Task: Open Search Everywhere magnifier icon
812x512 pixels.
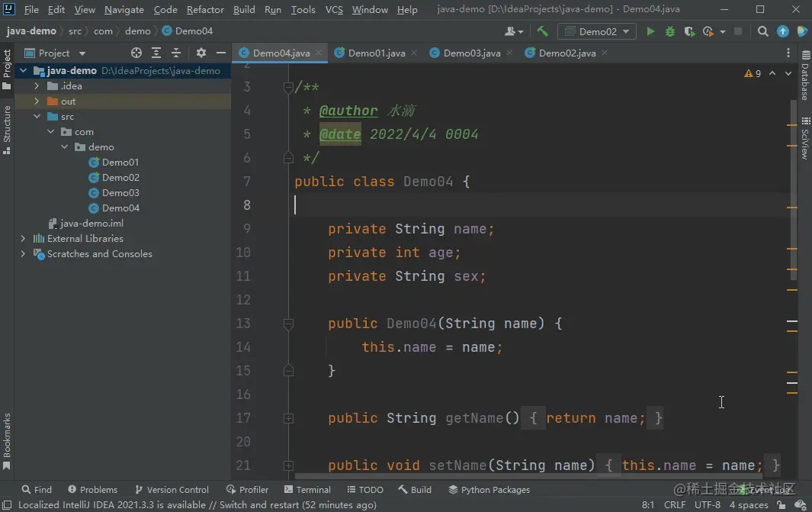Action: 762,31
